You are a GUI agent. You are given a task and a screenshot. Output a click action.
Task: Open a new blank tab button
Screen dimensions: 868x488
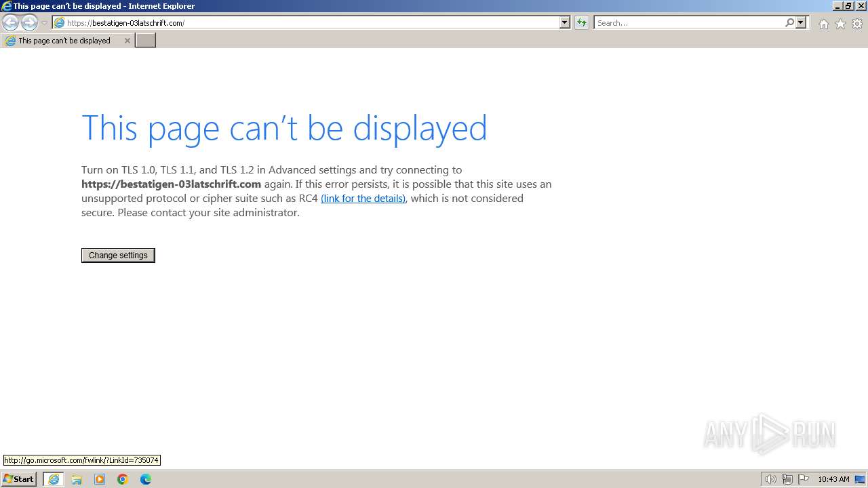click(x=145, y=41)
